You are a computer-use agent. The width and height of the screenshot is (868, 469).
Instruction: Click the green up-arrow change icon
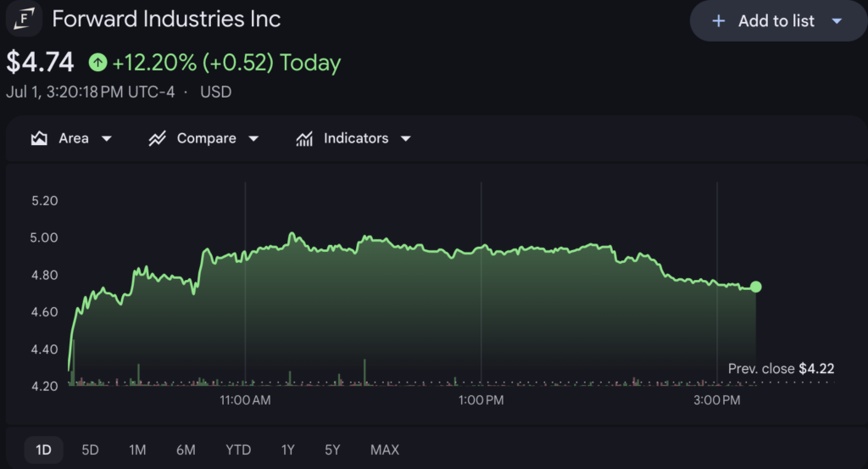98,62
